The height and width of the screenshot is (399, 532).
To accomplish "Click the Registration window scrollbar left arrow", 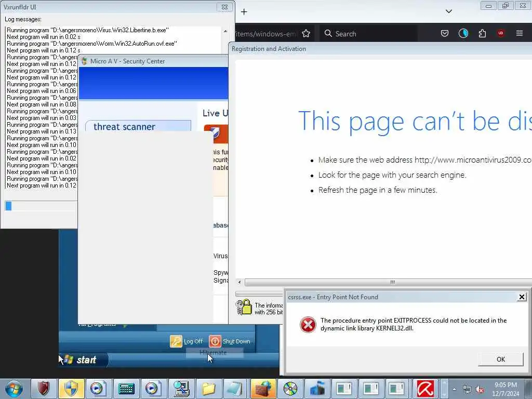I will [x=240, y=282].
